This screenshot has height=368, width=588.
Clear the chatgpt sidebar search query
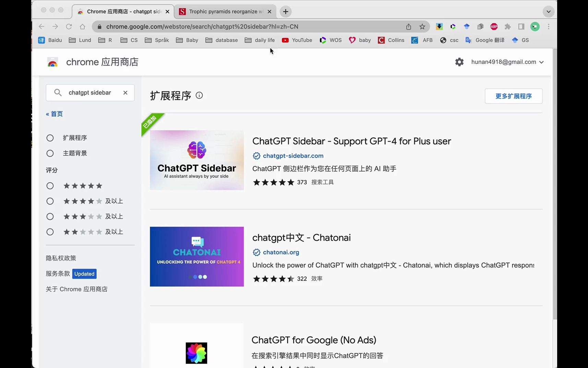pos(125,93)
